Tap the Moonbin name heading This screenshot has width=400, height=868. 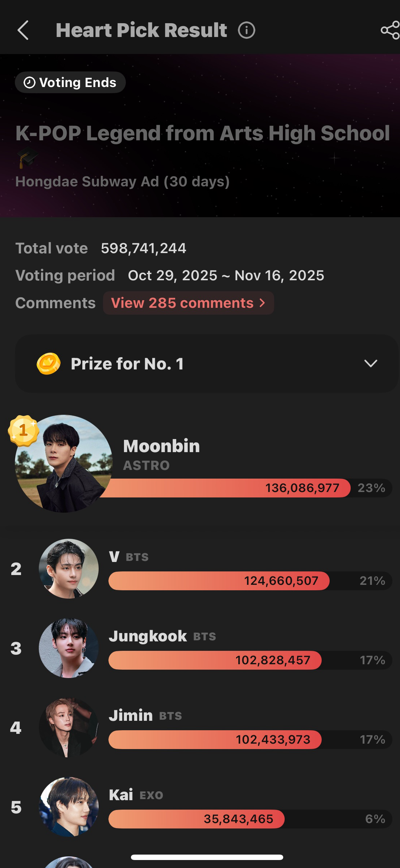[x=161, y=446]
